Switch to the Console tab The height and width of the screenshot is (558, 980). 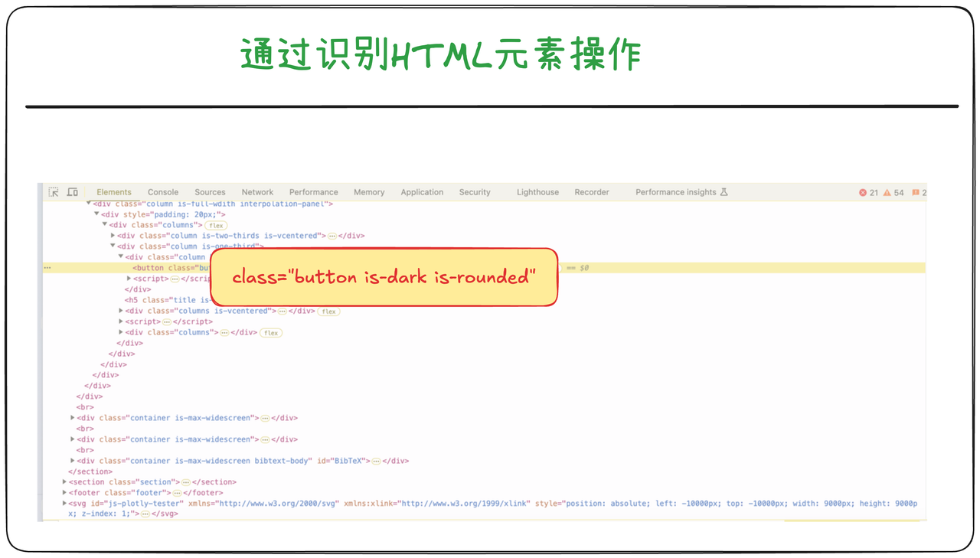tap(163, 192)
